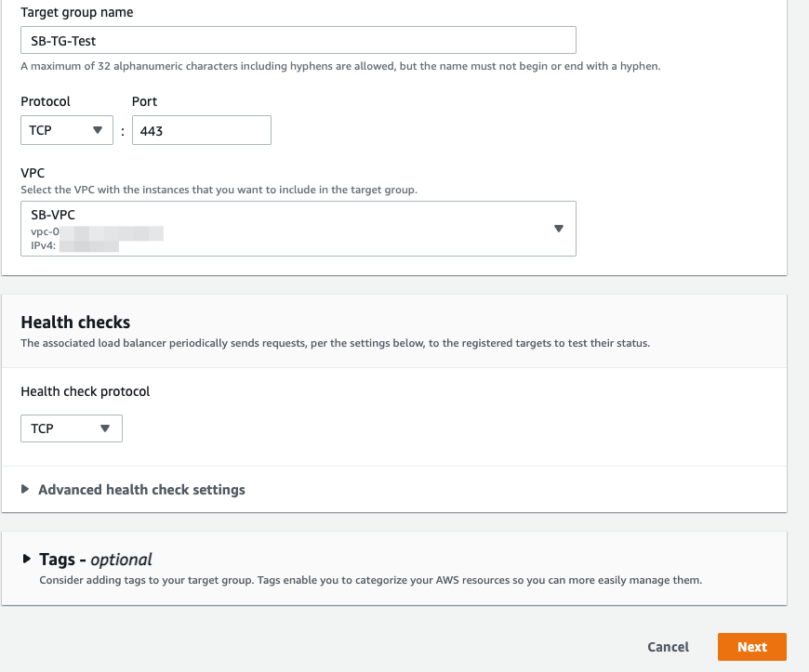Open the SB-VPC selection dropdown

(x=298, y=229)
